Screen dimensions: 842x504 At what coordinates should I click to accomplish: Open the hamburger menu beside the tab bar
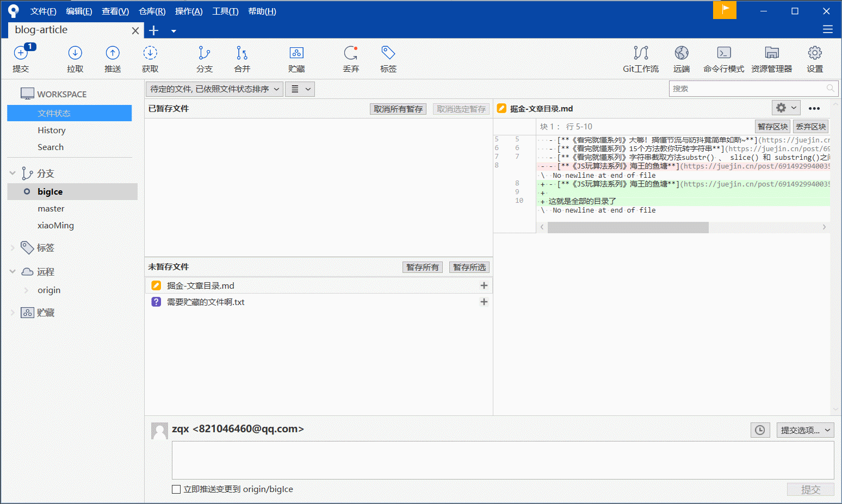tap(828, 29)
